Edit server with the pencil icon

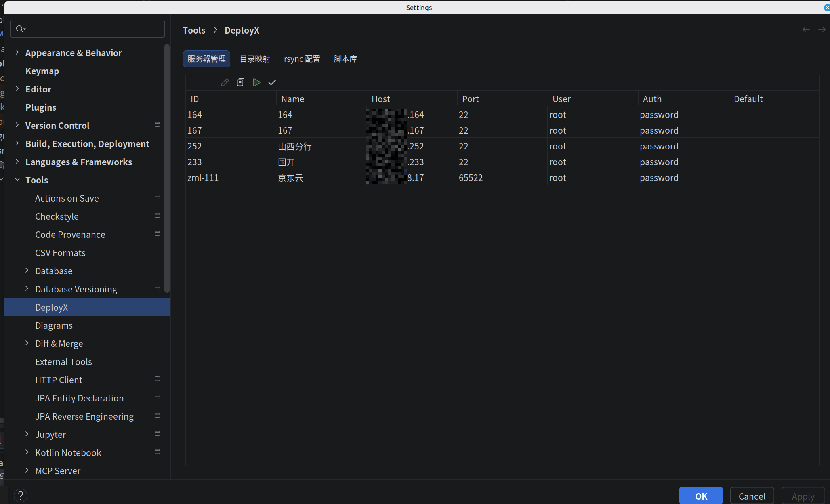225,82
